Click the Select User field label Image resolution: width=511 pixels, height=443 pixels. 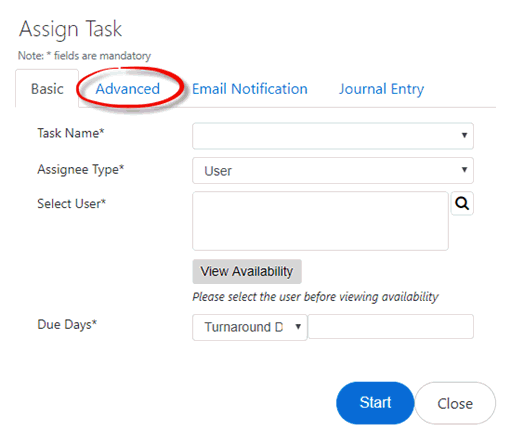coord(71,203)
